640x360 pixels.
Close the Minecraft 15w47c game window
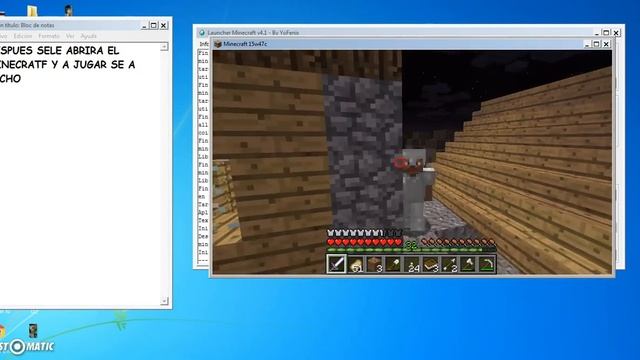(606, 44)
